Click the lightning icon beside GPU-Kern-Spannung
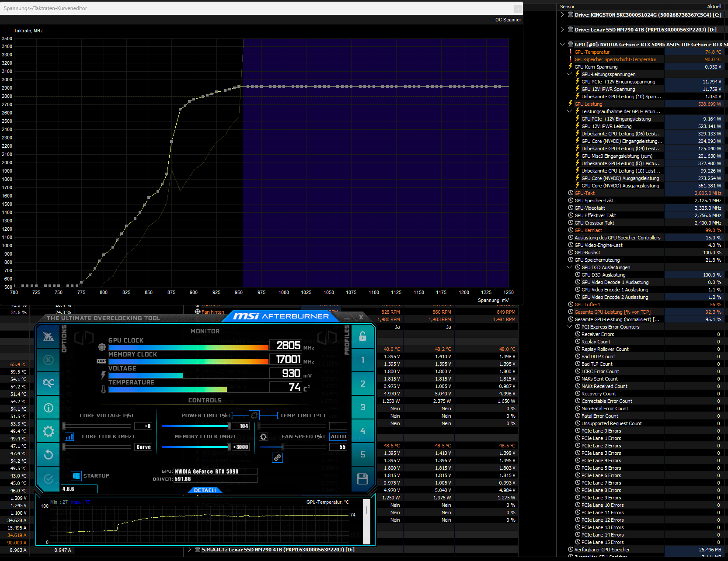This screenshot has width=728, height=561. [x=570, y=67]
